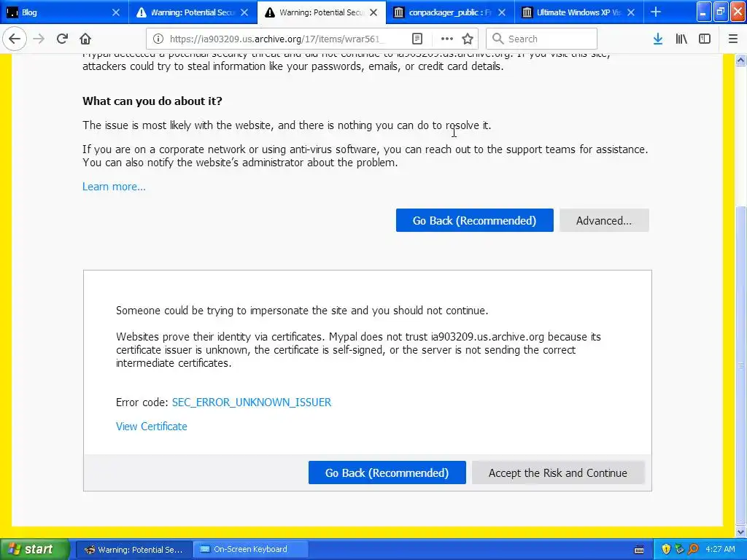Open a new tab with plus icon
This screenshot has width=747, height=560.
656,12
